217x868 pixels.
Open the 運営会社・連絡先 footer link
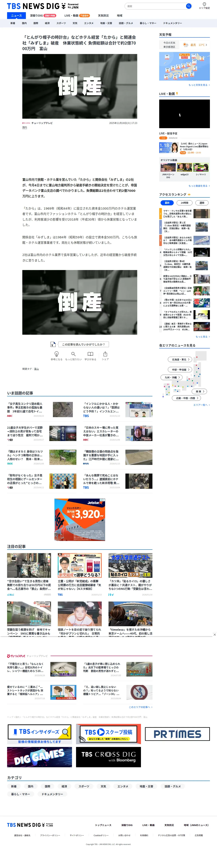click(x=22, y=836)
